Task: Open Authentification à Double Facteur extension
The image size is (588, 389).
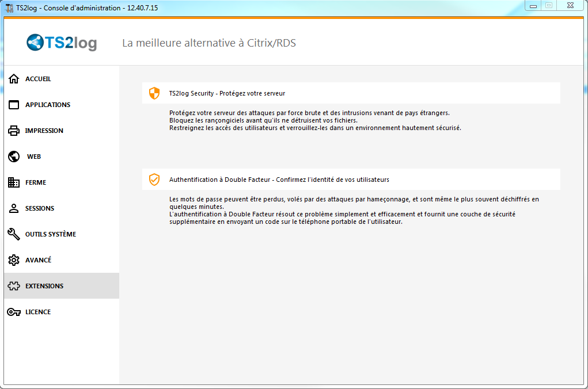Action: [351, 180]
